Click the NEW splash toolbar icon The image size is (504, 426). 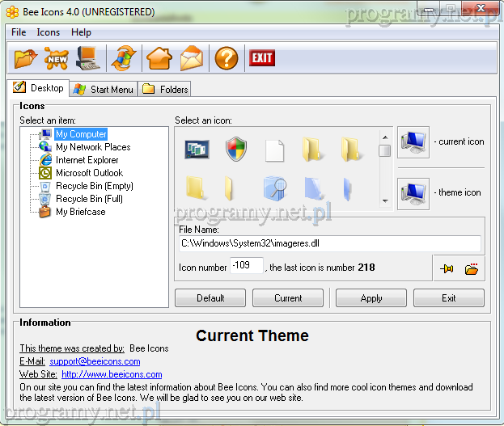pos(57,58)
